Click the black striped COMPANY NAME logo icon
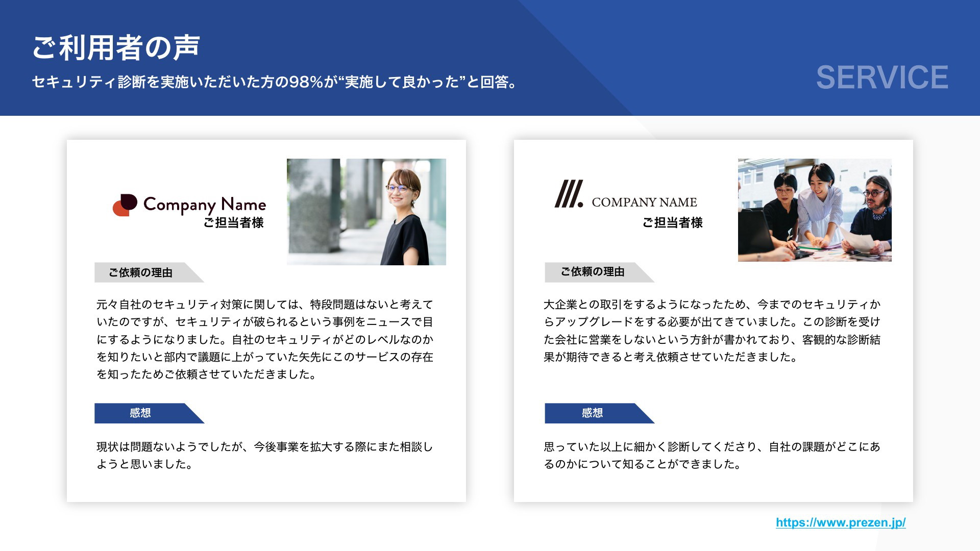The height and width of the screenshot is (551, 980). tap(569, 194)
